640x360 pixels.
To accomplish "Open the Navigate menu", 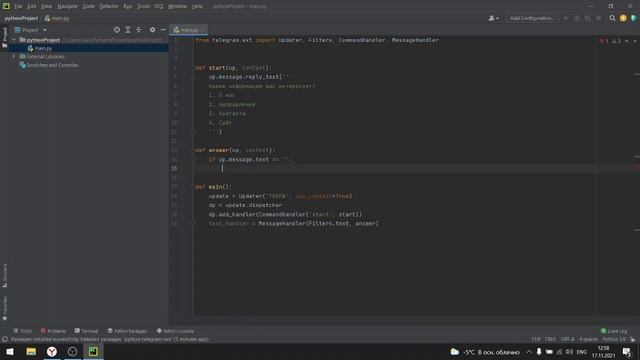I will (x=67, y=7).
